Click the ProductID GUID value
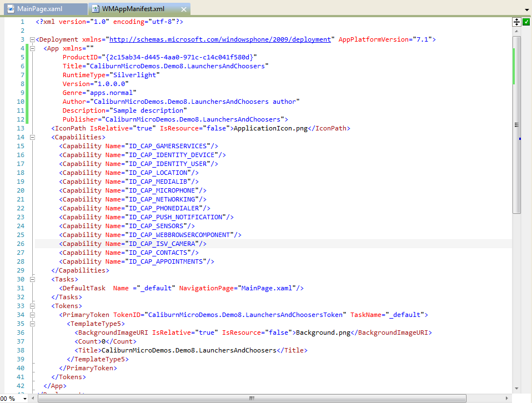532x403 pixels. pos(179,57)
